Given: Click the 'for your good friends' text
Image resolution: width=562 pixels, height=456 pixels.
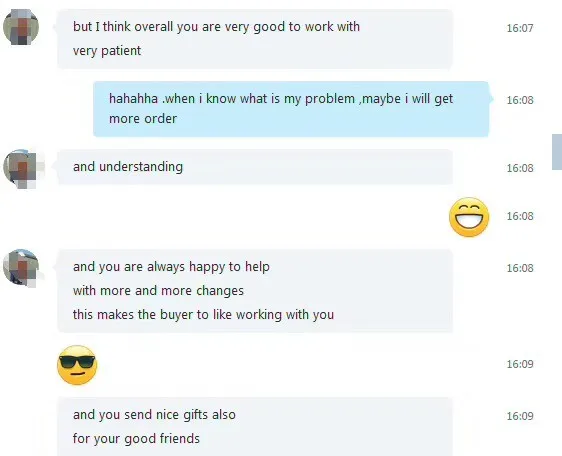Looking at the screenshot, I should click(136, 438).
